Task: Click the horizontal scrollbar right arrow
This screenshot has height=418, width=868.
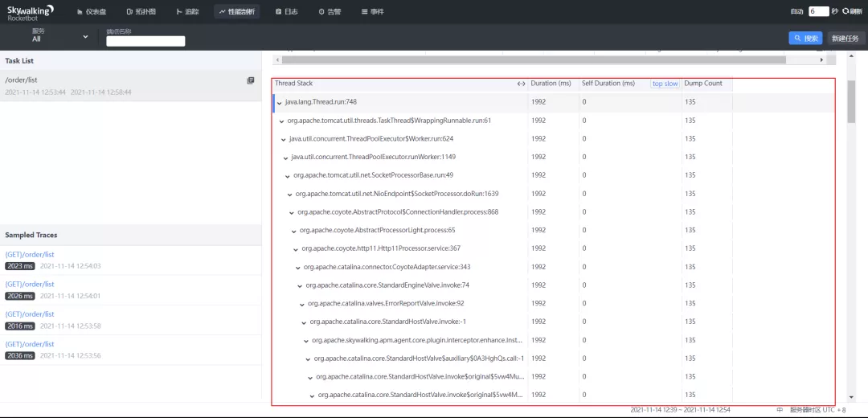Action: 821,59
